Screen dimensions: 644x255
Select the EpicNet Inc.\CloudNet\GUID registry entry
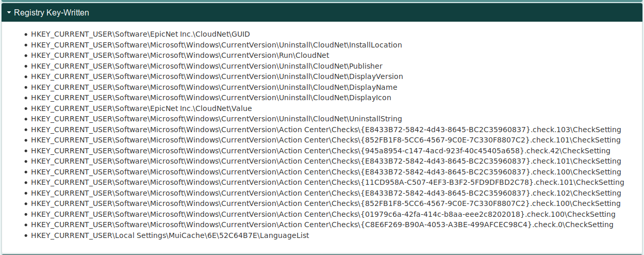click(x=140, y=34)
